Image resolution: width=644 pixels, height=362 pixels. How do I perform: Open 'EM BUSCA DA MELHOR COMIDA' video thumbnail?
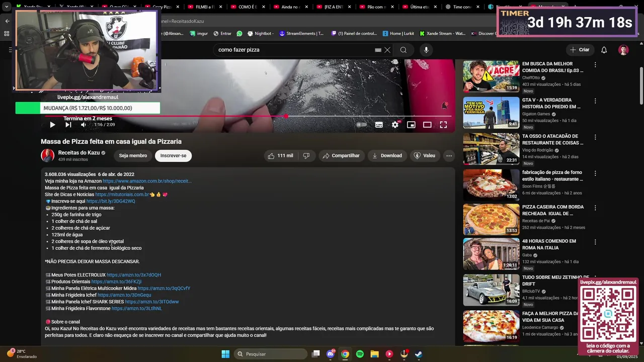click(x=491, y=76)
